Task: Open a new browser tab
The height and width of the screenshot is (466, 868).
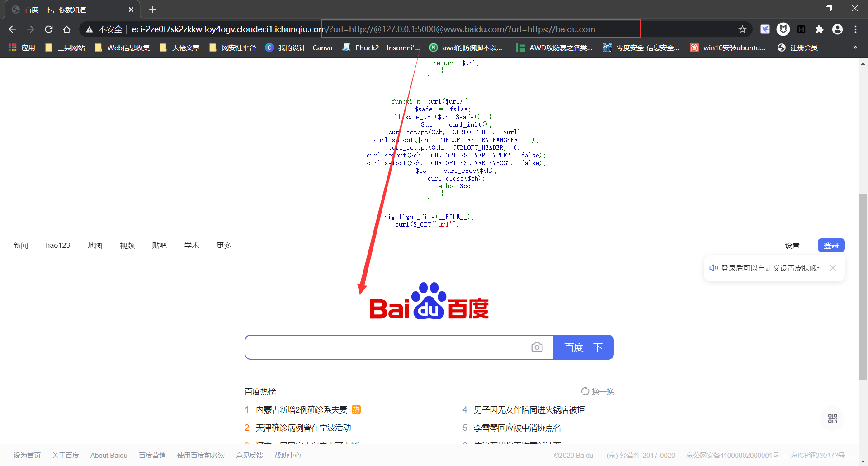Action: click(152, 10)
